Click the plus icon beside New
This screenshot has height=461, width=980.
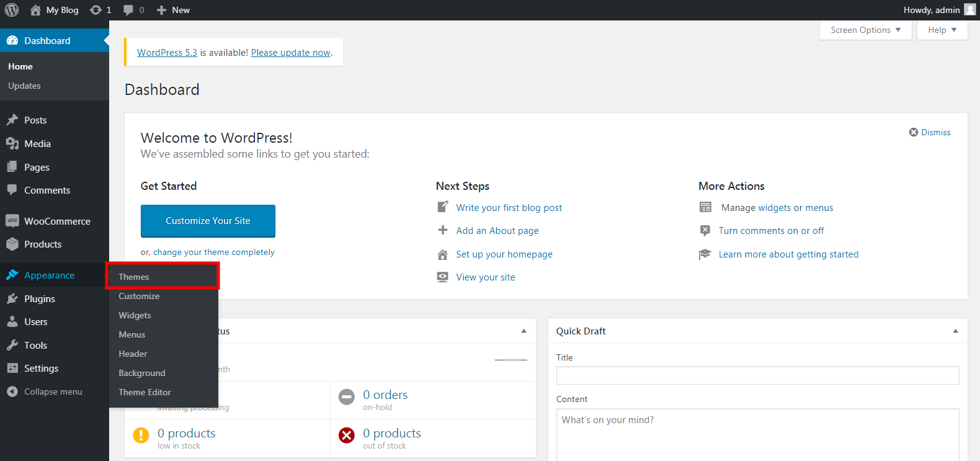[161, 10]
